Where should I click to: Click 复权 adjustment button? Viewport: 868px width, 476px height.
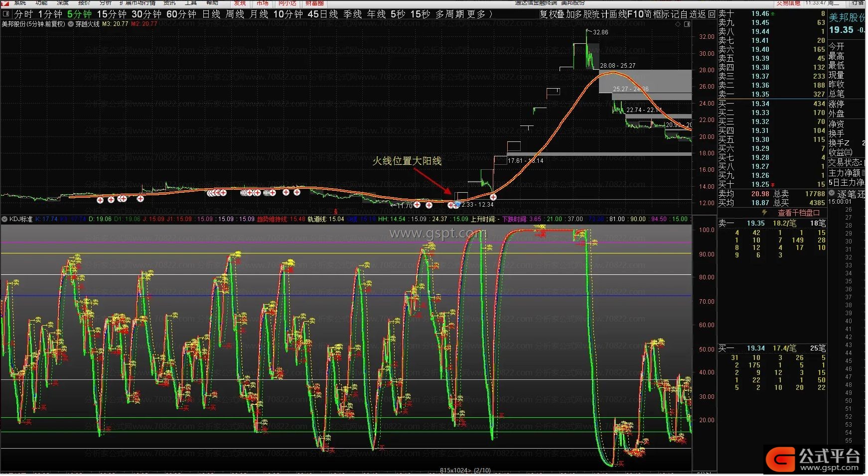pos(548,14)
